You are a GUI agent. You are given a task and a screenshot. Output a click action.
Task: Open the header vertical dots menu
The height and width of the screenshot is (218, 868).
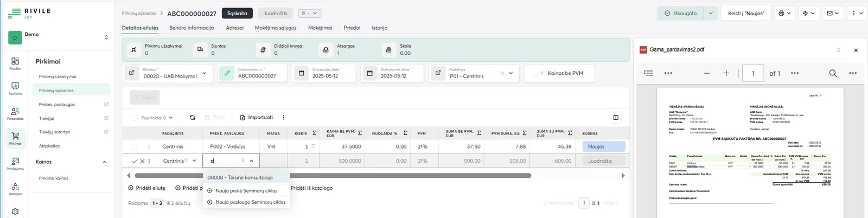854,13
